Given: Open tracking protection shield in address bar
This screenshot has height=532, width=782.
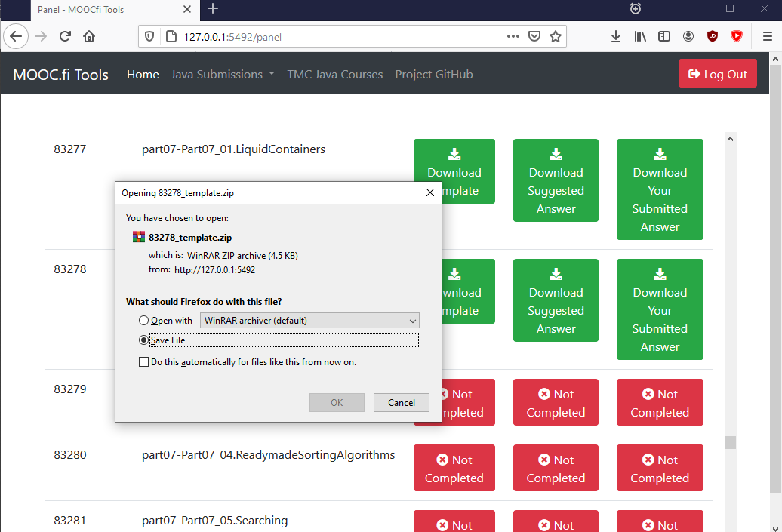Looking at the screenshot, I should (x=149, y=36).
